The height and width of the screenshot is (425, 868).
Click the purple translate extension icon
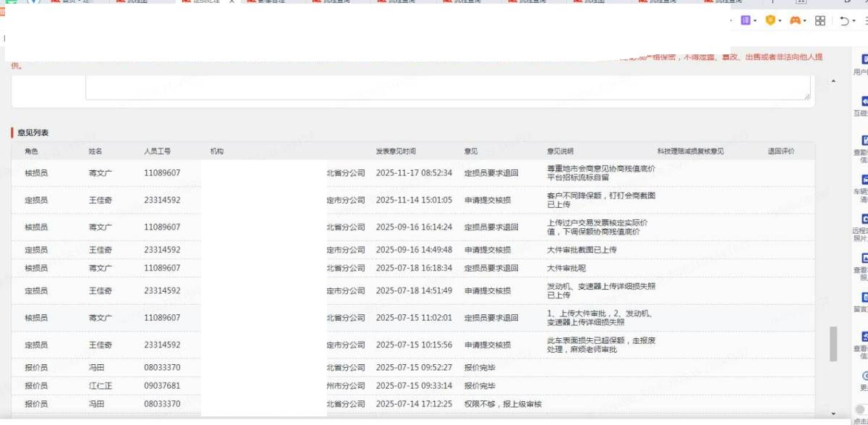(745, 20)
